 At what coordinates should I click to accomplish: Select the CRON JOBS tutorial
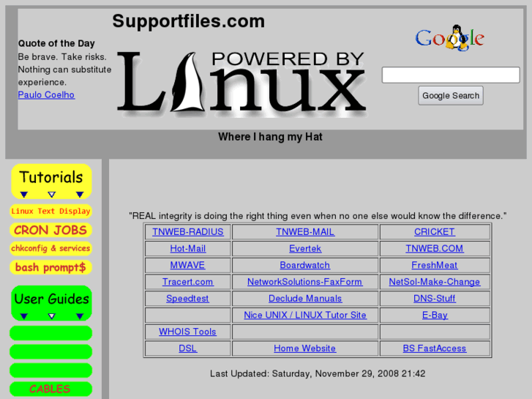(51, 230)
